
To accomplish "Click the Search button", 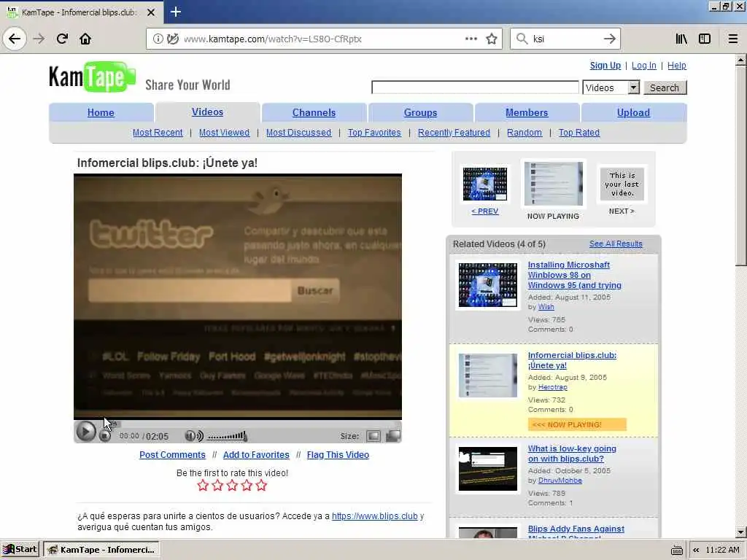I will point(665,87).
